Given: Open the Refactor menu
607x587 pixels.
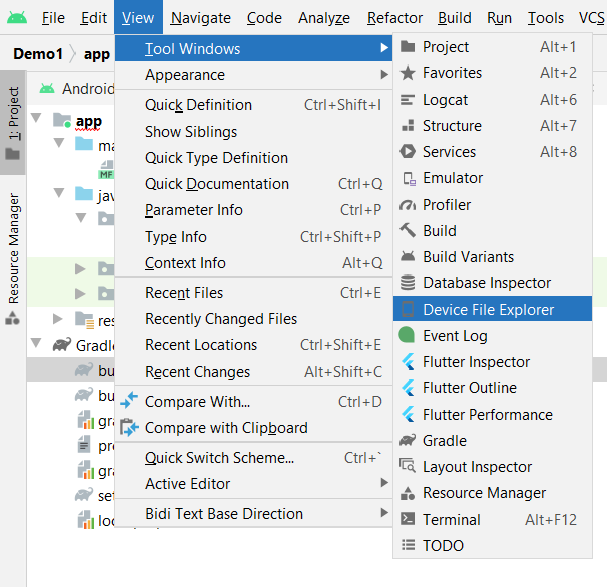Looking at the screenshot, I should click(394, 18).
